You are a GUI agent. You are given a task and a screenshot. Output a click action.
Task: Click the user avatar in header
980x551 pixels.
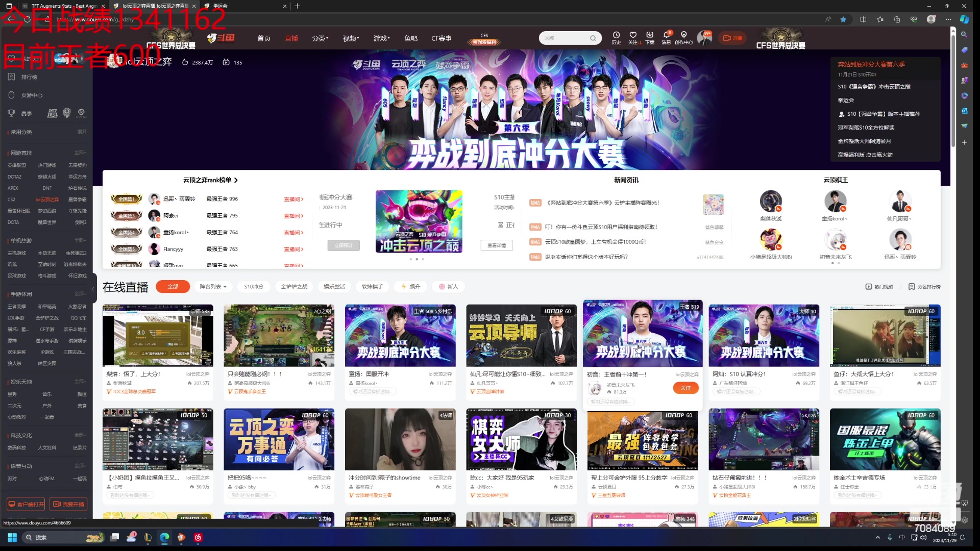point(704,38)
